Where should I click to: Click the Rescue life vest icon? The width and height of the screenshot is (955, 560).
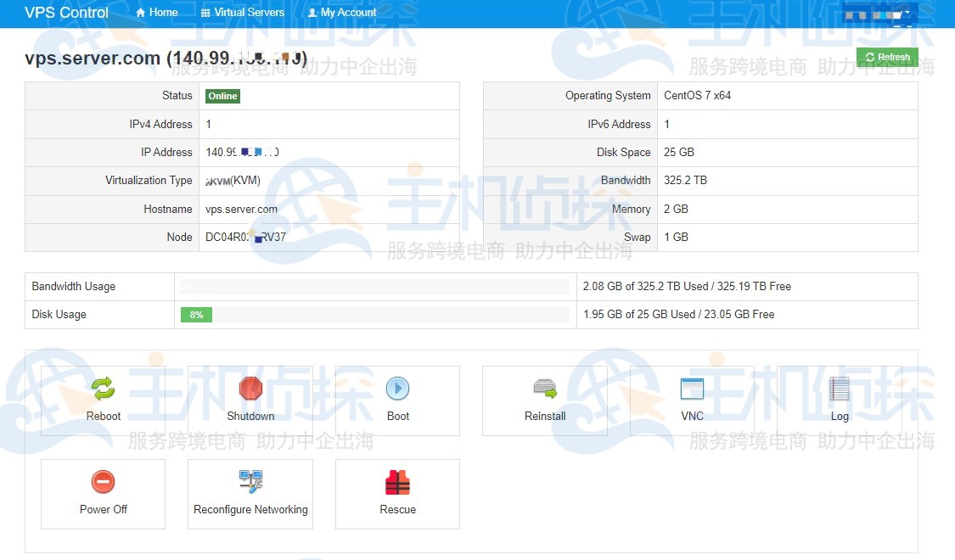397,482
